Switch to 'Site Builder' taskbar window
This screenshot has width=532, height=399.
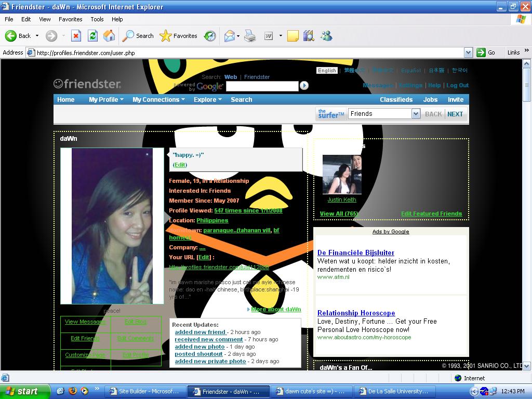tap(144, 391)
